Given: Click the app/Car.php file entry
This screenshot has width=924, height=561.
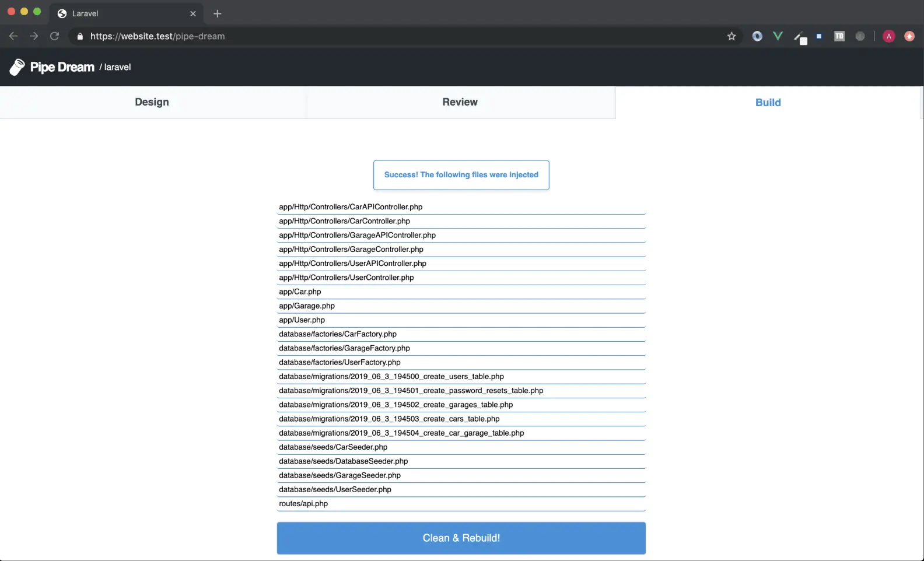Looking at the screenshot, I should tap(461, 292).
